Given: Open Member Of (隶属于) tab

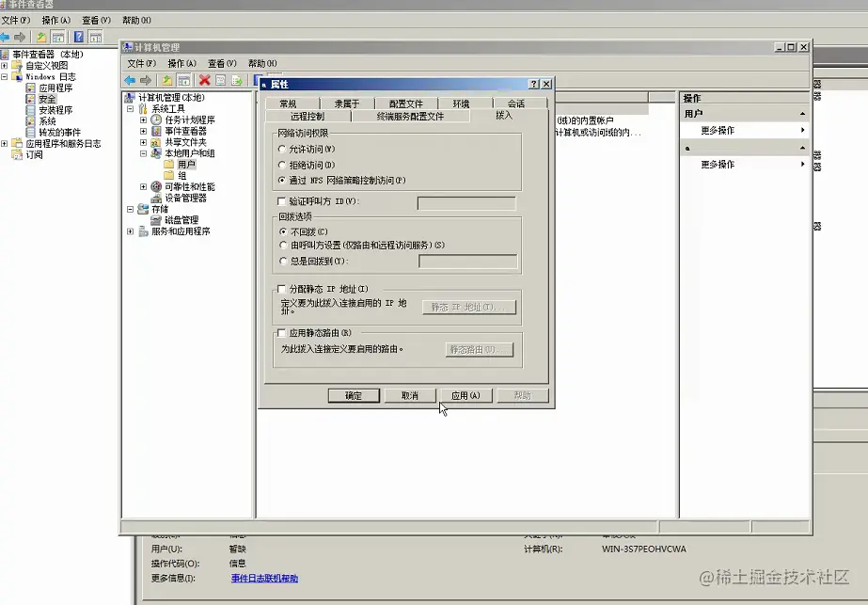Looking at the screenshot, I should click(x=347, y=103).
